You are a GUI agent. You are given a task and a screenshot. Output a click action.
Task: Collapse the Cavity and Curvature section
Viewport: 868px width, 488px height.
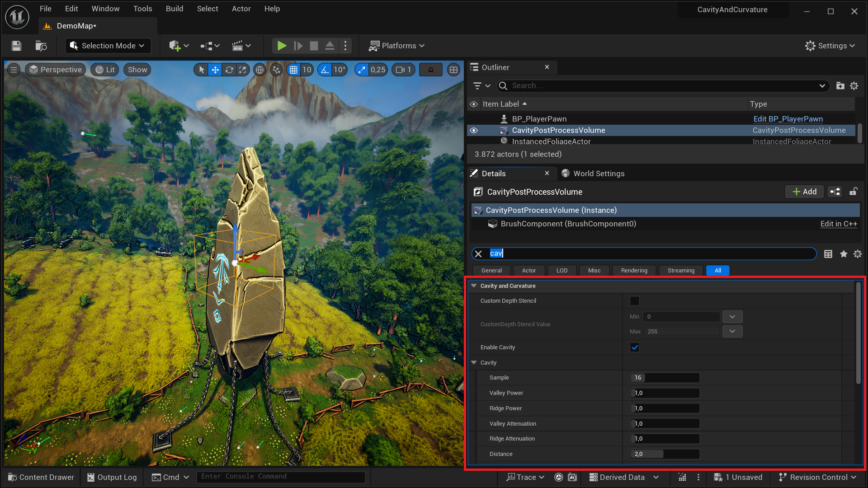474,286
